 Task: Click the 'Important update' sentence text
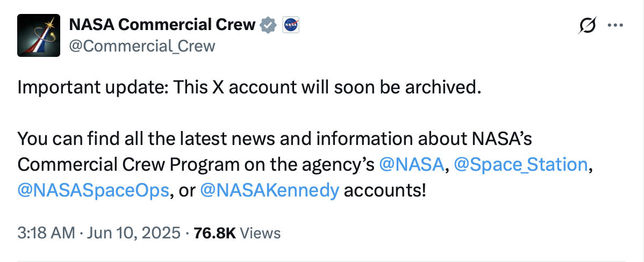[x=249, y=88]
